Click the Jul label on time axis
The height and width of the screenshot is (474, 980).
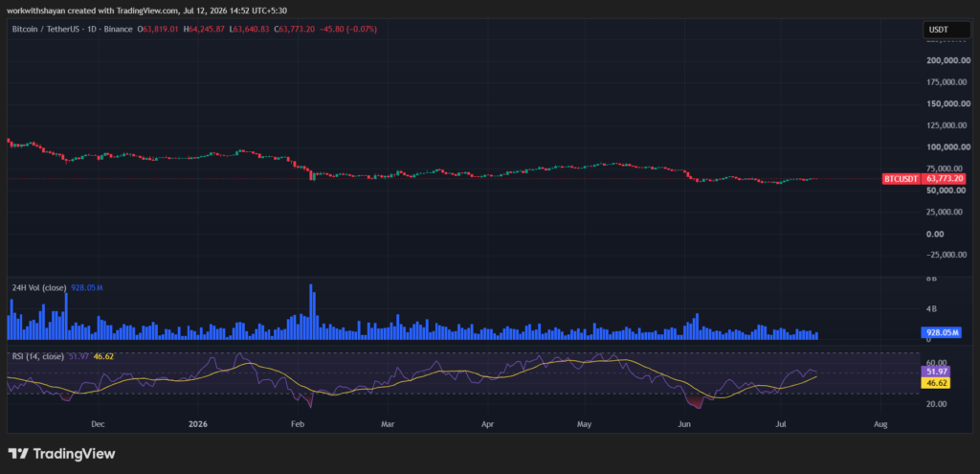tap(781, 424)
